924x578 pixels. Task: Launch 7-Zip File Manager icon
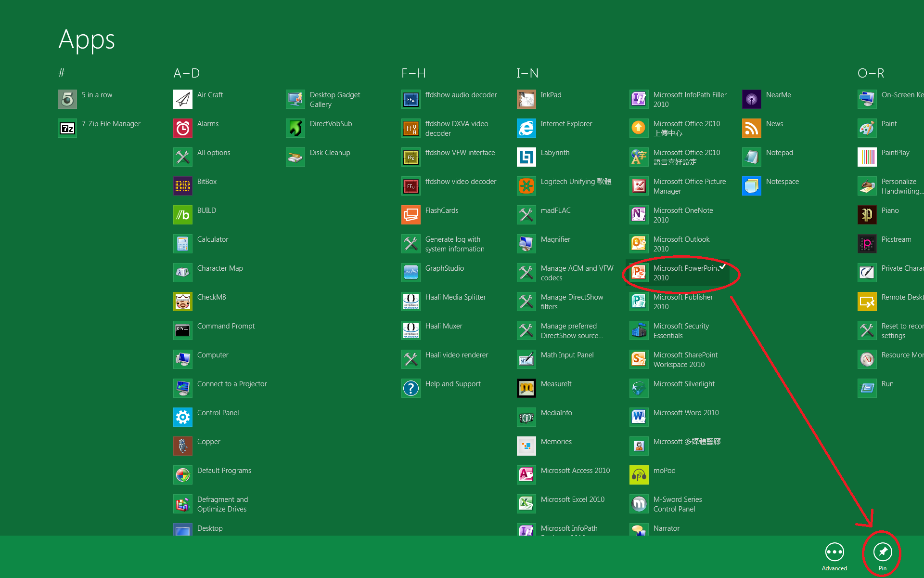[x=67, y=128]
